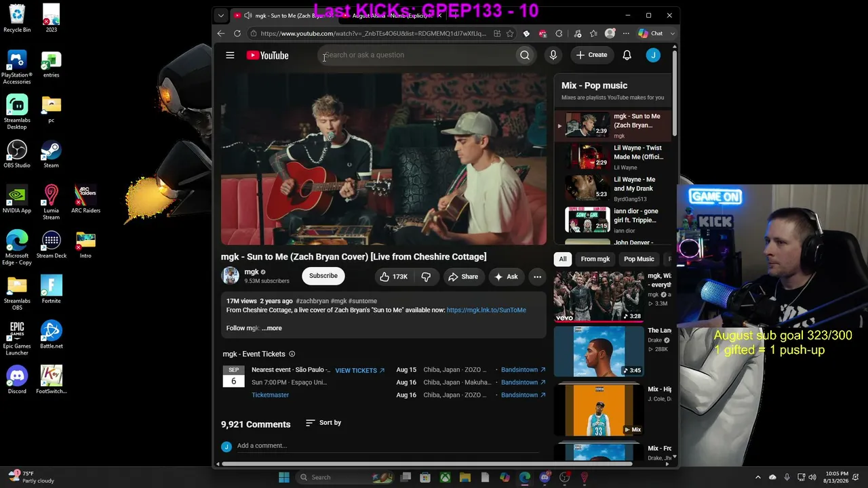Open the mgk.lnk.to/SunToMe link
The image size is (868, 488).
click(486, 310)
